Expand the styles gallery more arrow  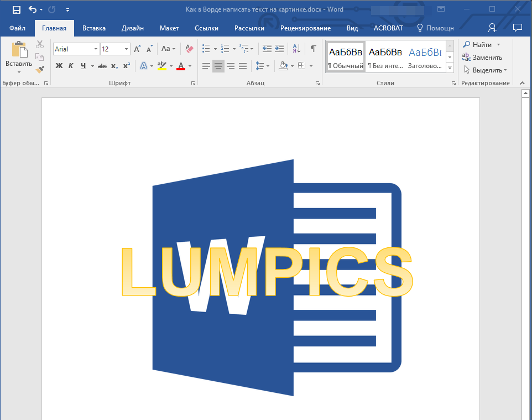pos(450,68)
